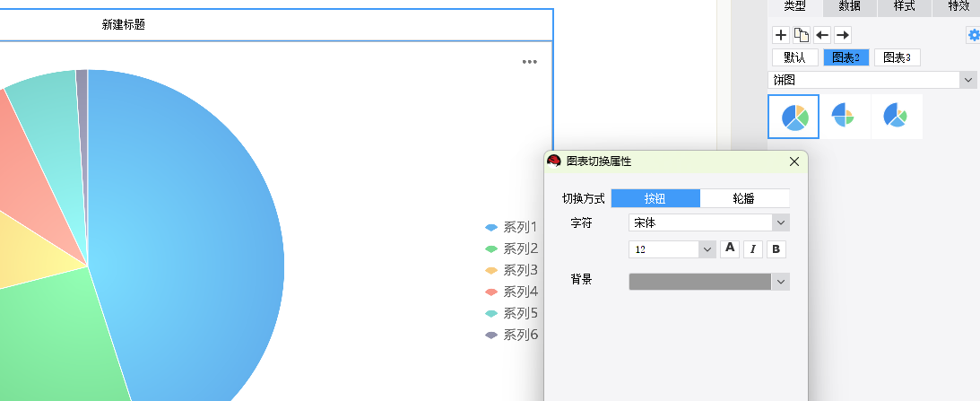This screenshot has height=401, width=980.
Task: Open font color button A in dialog
Action: 730,249
